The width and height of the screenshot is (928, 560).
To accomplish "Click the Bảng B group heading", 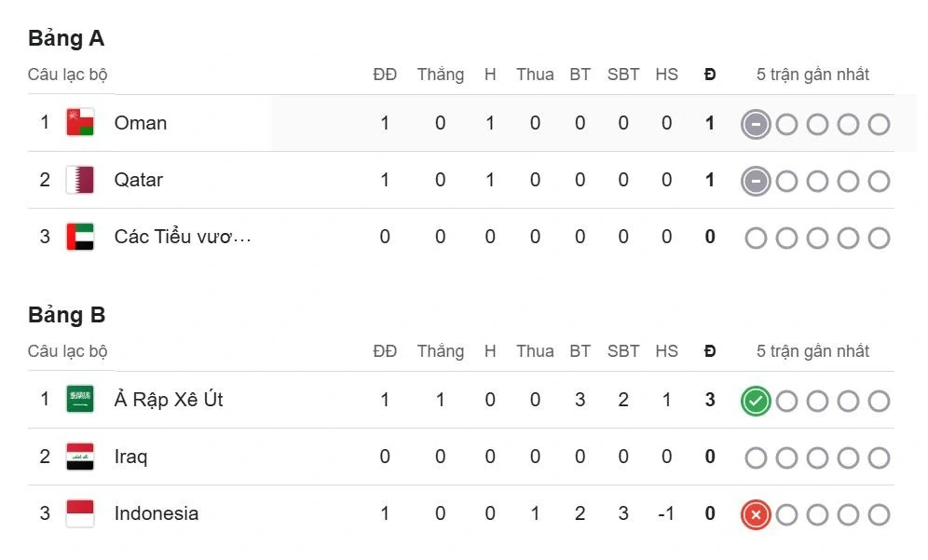I will (67, 315).
